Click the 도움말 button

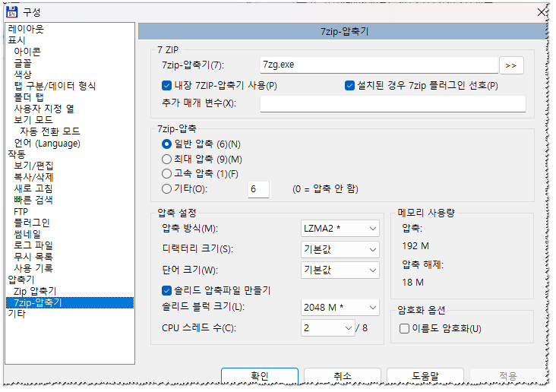(425, 376)
